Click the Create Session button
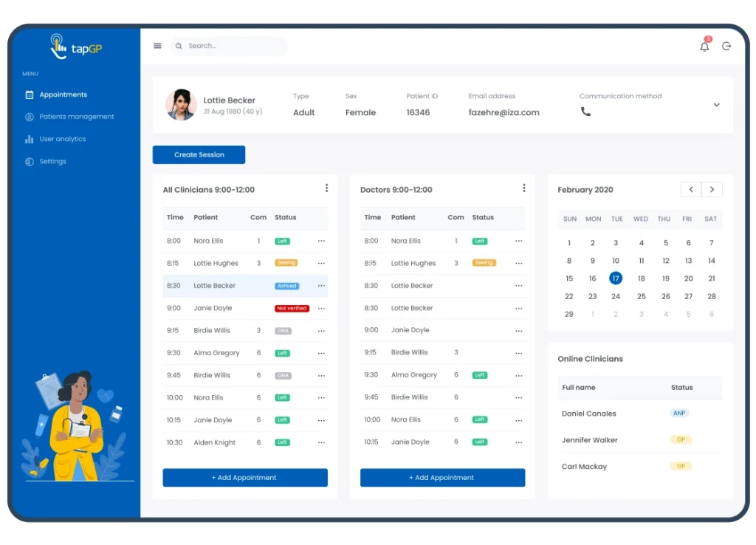 click(199, 155)
